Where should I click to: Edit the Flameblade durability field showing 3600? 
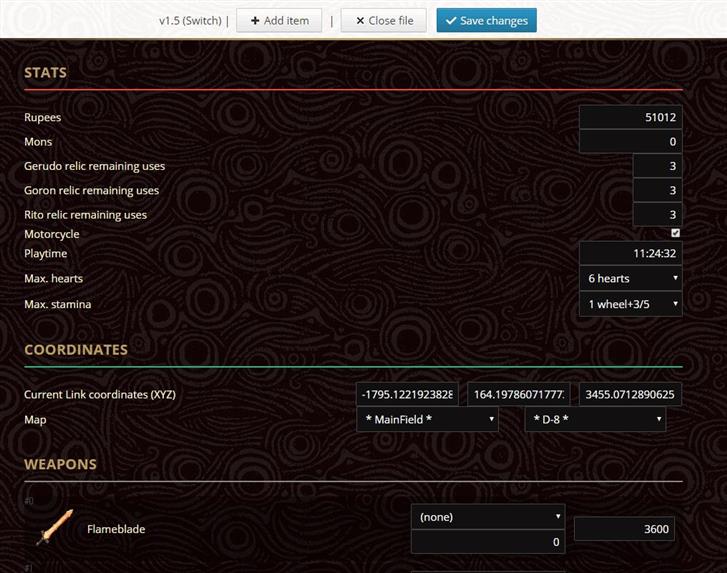click(625, 529)
